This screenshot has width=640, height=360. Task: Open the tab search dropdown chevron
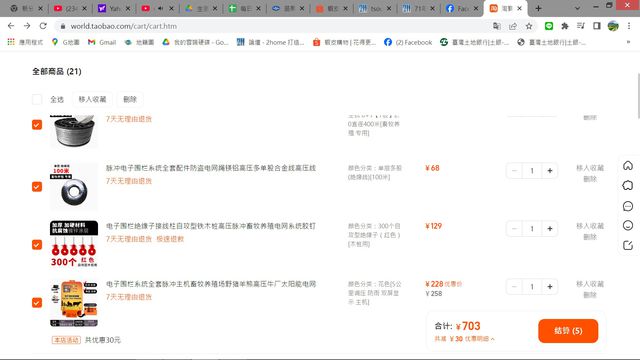point(577,8)
